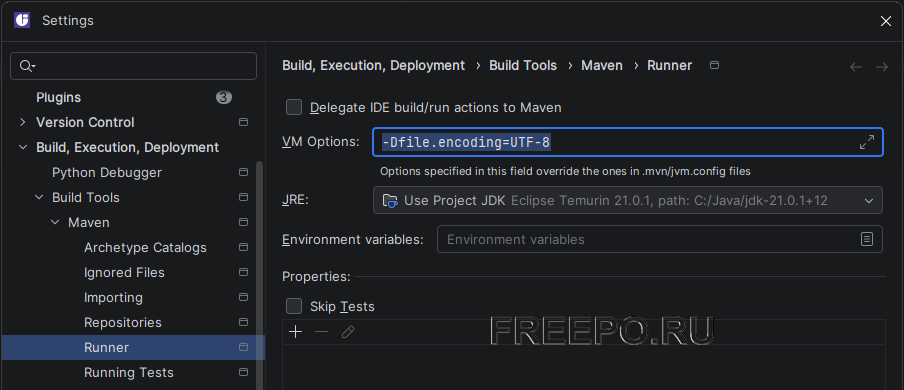Open Ignored Files settings page

click(x=124, y=272)
